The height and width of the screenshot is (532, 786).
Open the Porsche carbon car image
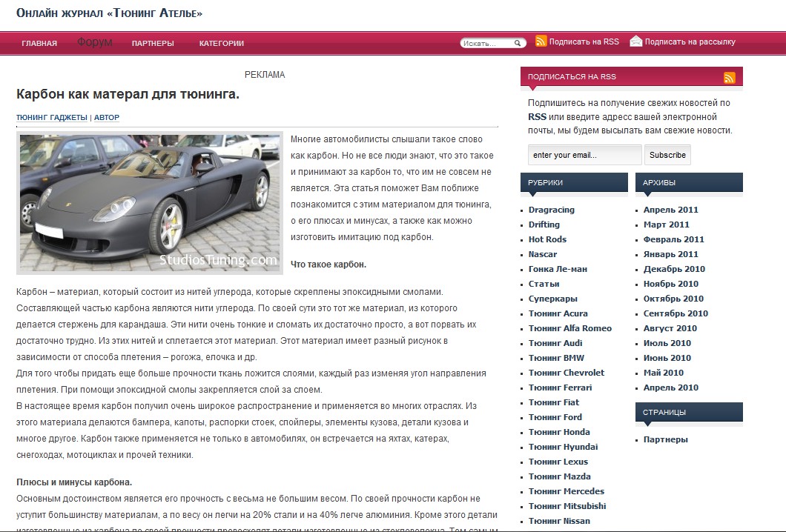pyautogui.click(x=150, y=204)
